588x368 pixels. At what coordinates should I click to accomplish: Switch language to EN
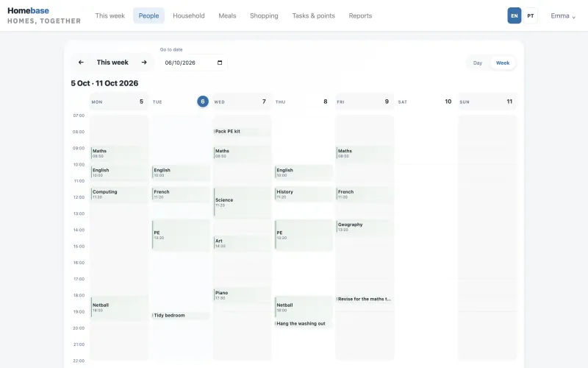[x=514, y=15]
